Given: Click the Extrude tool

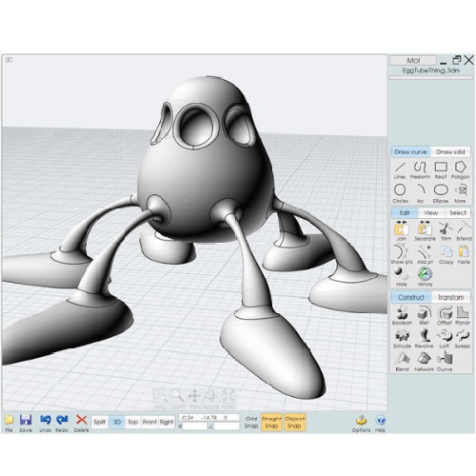Looking at the screenshot, I should coord(402,339).
